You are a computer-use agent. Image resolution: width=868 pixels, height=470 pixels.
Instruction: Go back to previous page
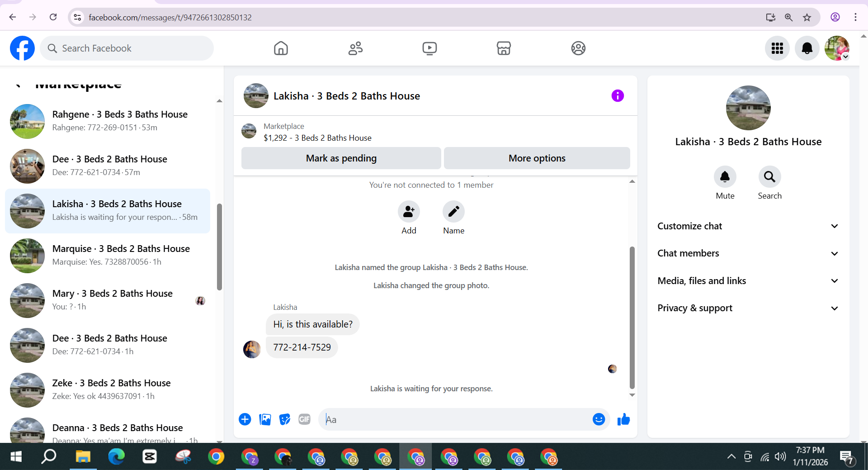(13, 17)
